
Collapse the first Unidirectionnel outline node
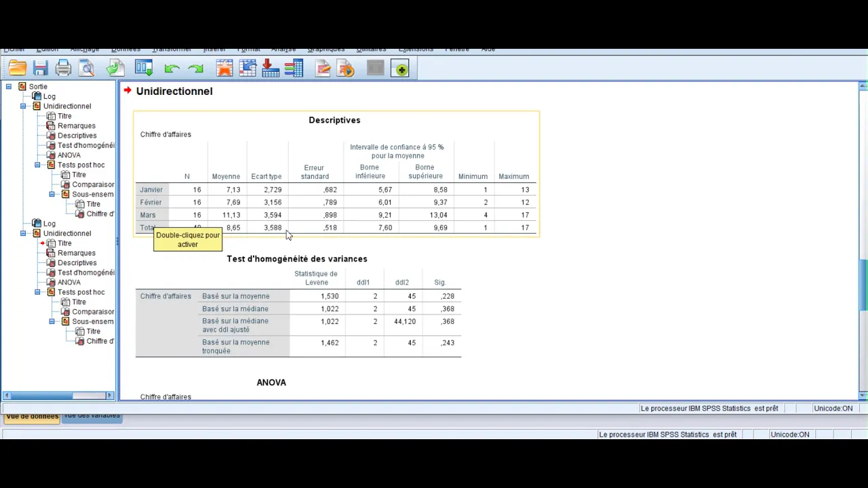click(x=22, y=106)
